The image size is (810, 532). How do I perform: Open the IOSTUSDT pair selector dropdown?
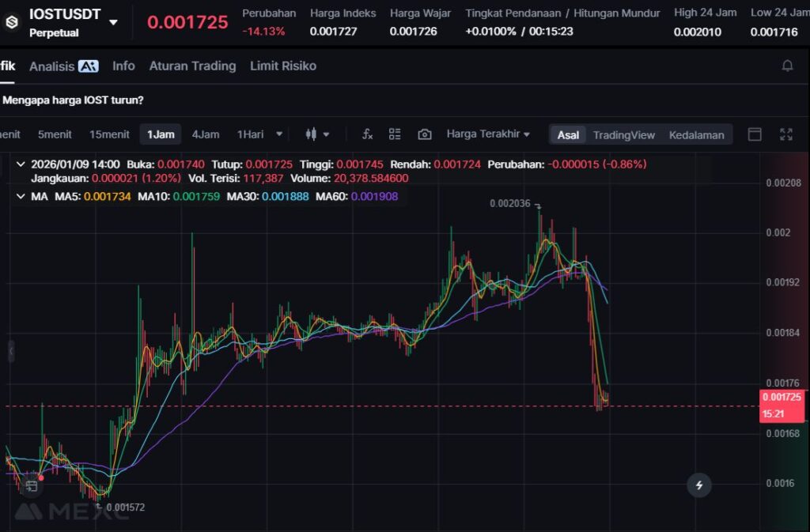pos(113,22)
